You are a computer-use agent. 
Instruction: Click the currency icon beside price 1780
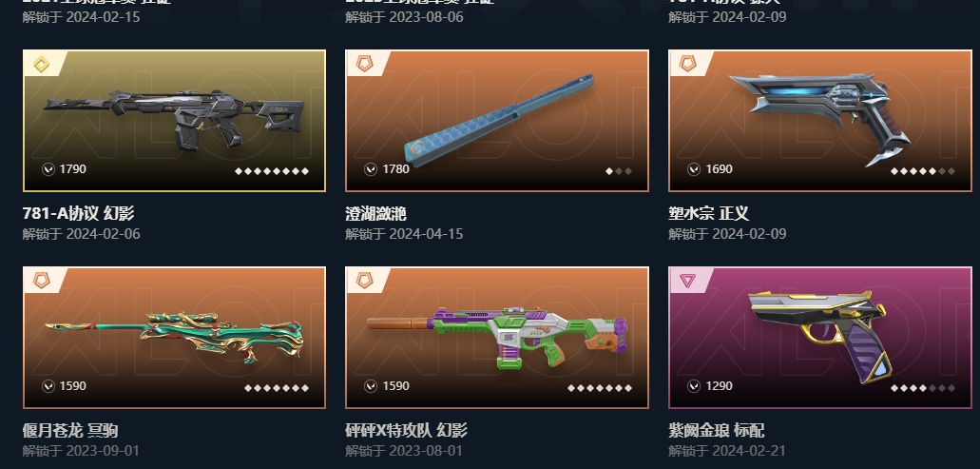(x=371, y=168)
